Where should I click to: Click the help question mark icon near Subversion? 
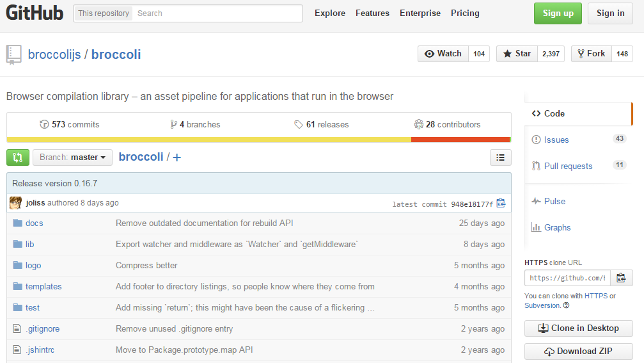click(566, 305)
